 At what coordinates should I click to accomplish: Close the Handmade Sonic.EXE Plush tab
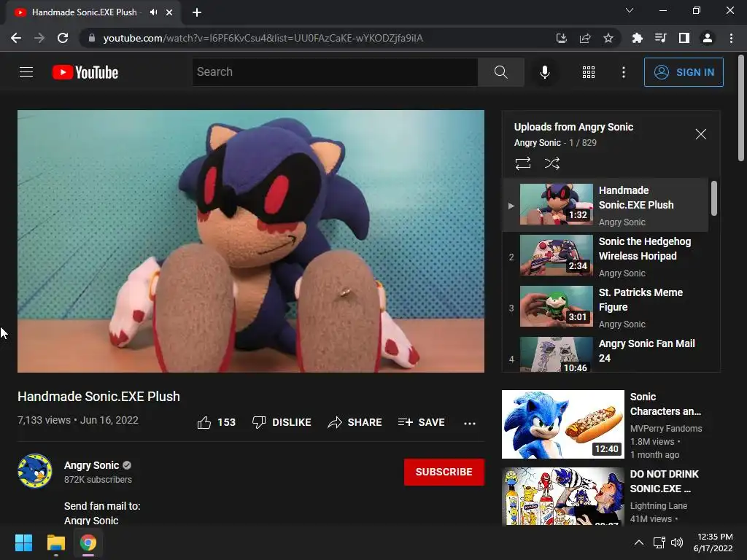(x=169, y=12)
